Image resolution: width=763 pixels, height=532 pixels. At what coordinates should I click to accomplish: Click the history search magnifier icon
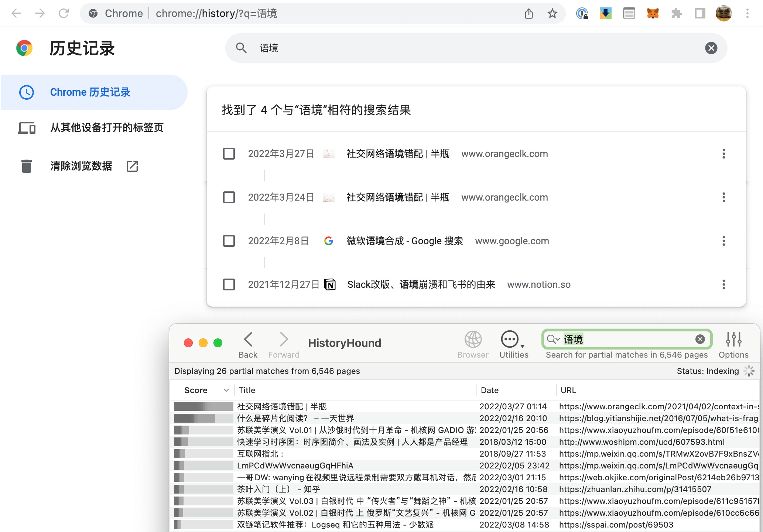point(241,48)
